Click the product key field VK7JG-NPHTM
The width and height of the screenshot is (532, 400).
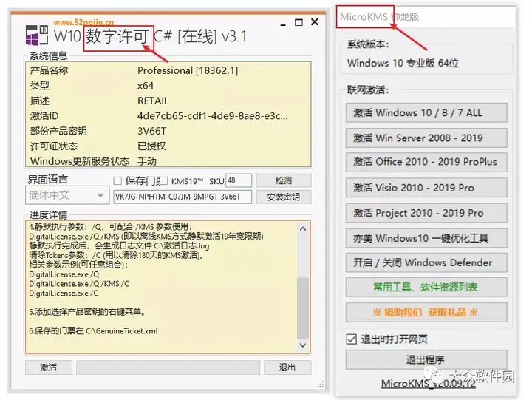183,197
